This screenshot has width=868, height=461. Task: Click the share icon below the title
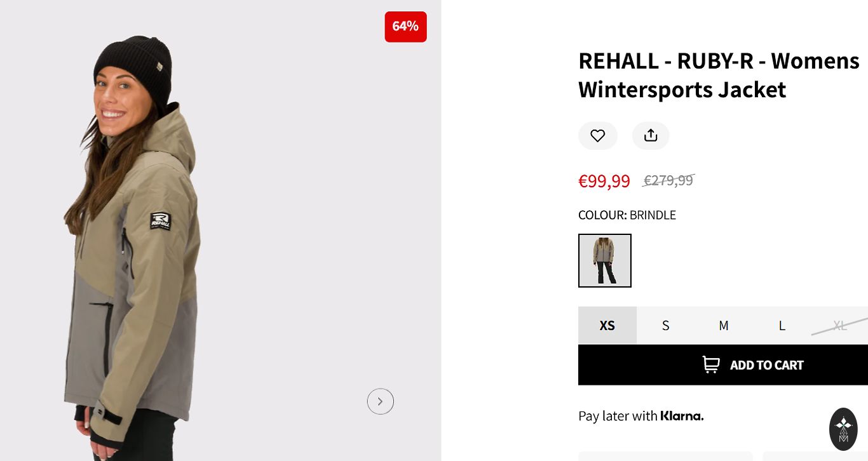click(x=650, y=135)
